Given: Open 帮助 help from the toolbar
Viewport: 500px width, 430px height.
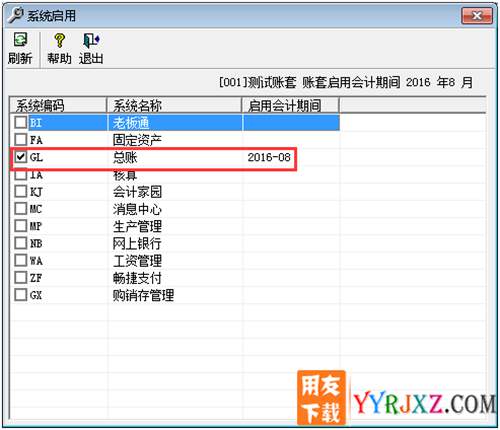Looking at the screenshot, I should [x=59, y=48].
